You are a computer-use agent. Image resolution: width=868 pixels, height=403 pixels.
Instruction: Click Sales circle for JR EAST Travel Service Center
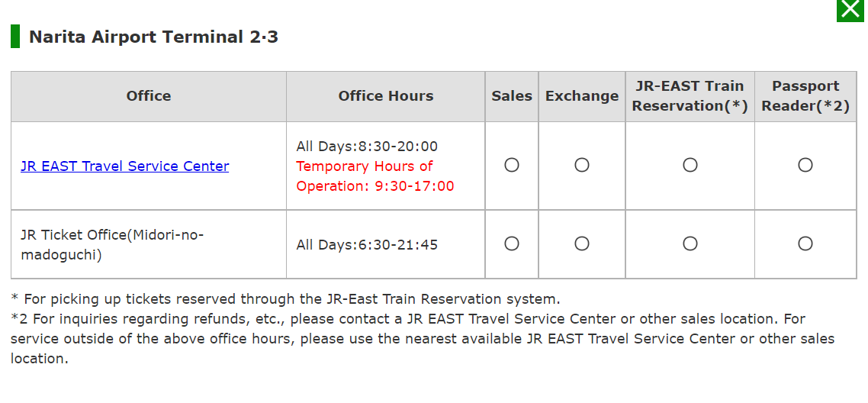coord(512,165)
